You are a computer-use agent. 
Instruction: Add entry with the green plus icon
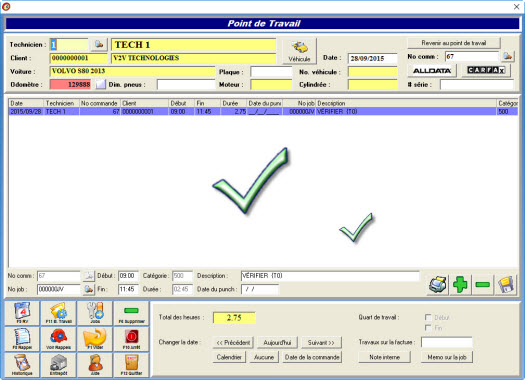[x=460, y=285]
